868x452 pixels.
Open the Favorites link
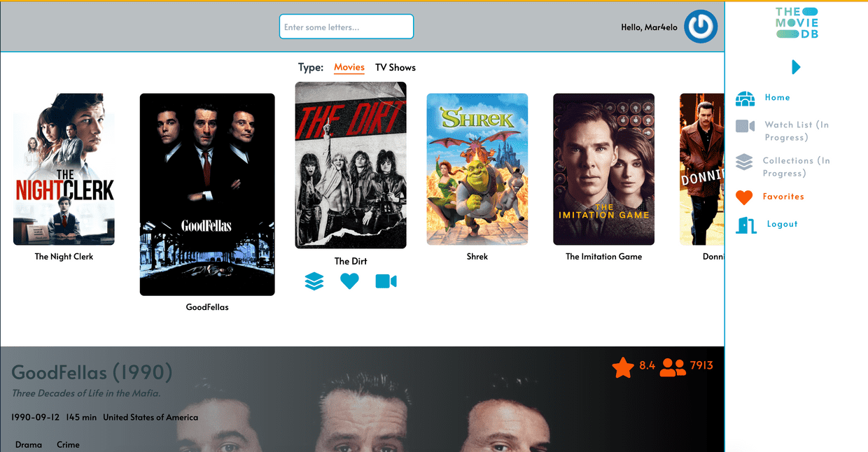783,197
